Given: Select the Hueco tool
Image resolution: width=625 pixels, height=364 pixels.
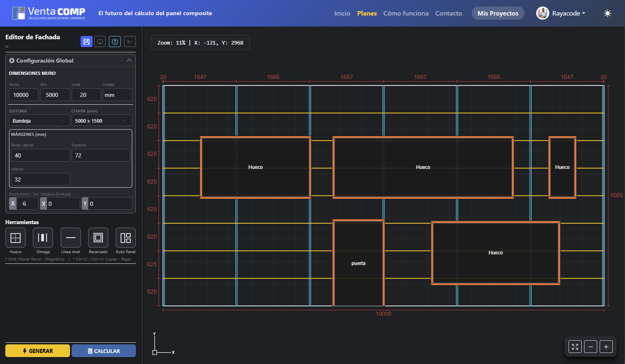Looking at the screenshot, I should tap(15, 238).
